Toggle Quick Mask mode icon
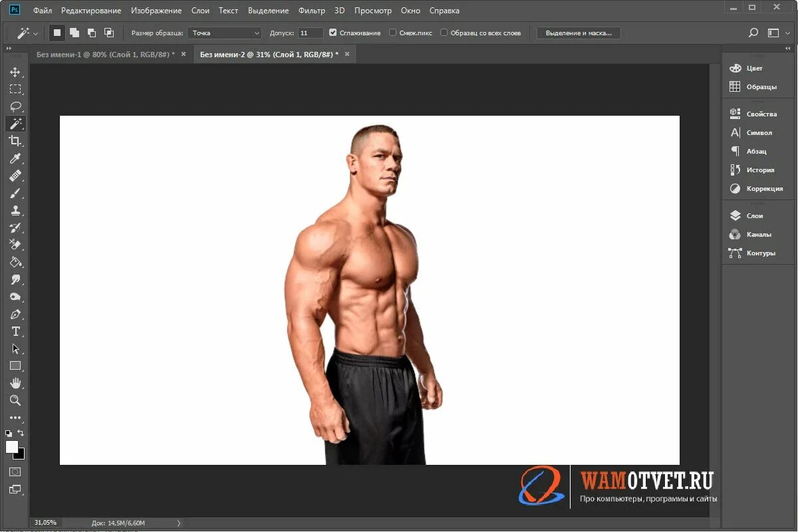 tap(15, 472)
